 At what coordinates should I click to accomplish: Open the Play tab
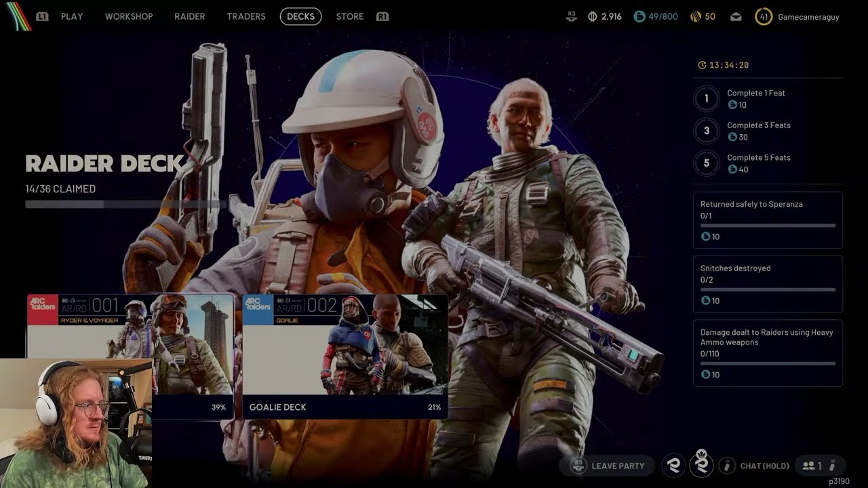tap(72, 16)
